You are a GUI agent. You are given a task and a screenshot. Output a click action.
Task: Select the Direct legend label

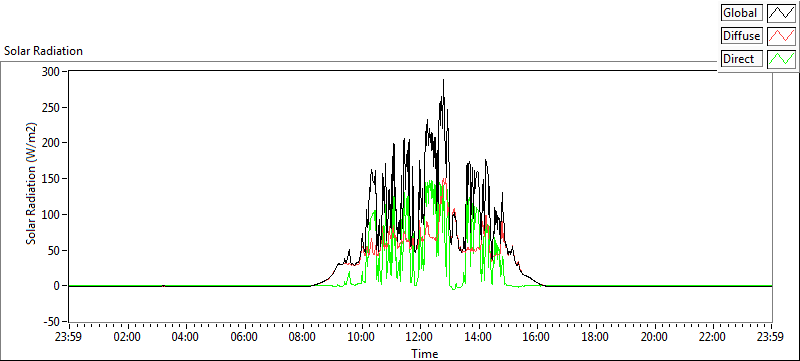(742, 59)
